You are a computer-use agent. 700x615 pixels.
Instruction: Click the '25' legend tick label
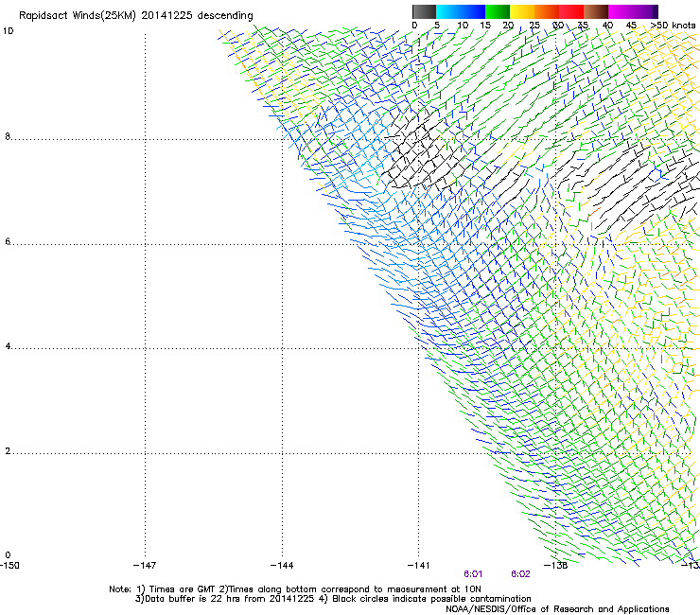pyautogui.click(x=534, y=26)
